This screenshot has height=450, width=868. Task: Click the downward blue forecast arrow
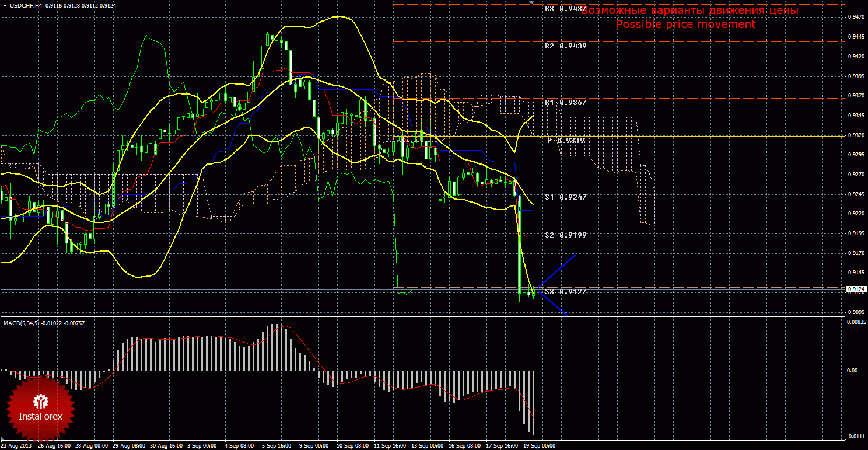pos(553,304)
